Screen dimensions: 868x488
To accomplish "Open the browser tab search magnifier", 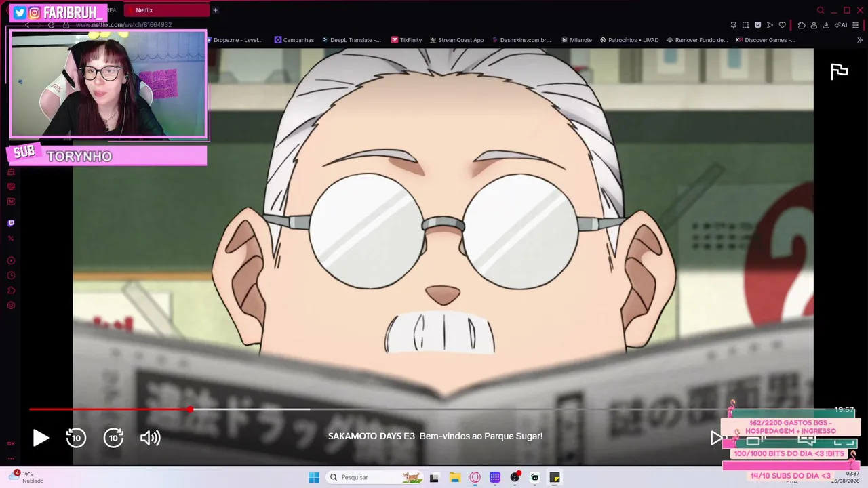I will [821, 10].
